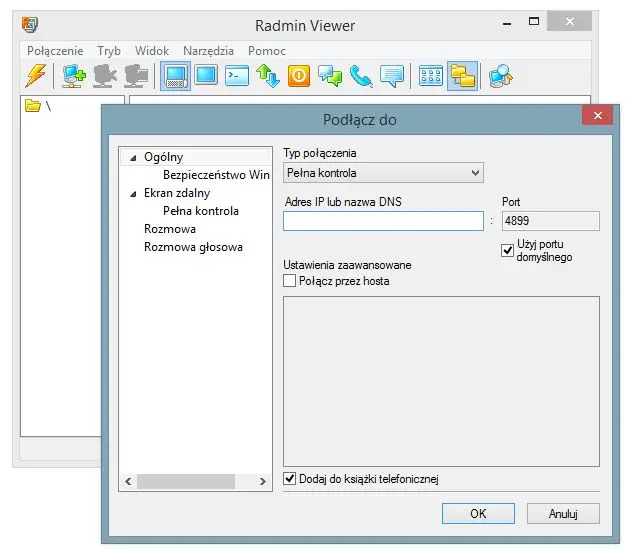This screenshot has height=553, width=636.
Task: Open the 'Połączenie' menu
Action: [55, 50]
